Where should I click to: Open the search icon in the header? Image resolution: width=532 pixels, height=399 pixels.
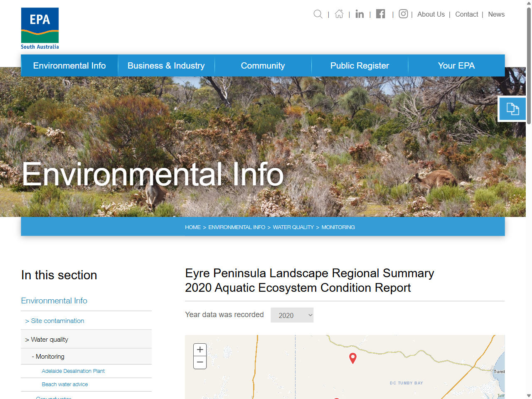[318, 14]
